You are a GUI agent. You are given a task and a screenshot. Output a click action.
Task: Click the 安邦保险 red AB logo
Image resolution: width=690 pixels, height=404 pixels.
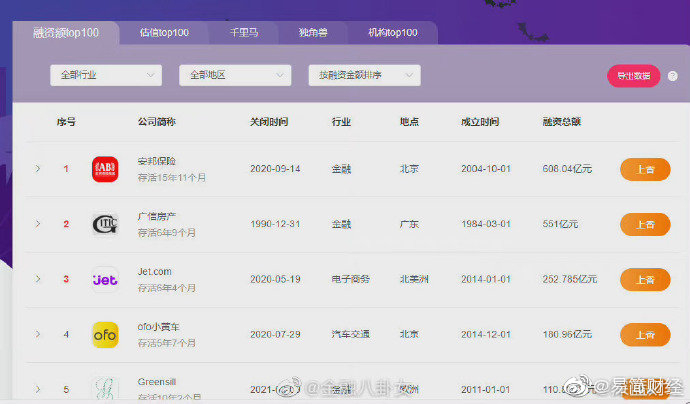pos(105,169)
